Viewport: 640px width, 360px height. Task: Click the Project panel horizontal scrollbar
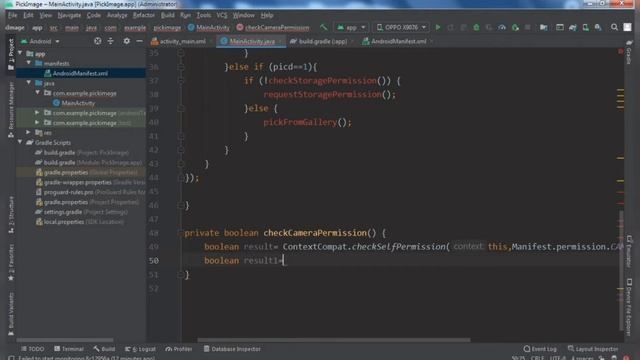pos(65,340)
